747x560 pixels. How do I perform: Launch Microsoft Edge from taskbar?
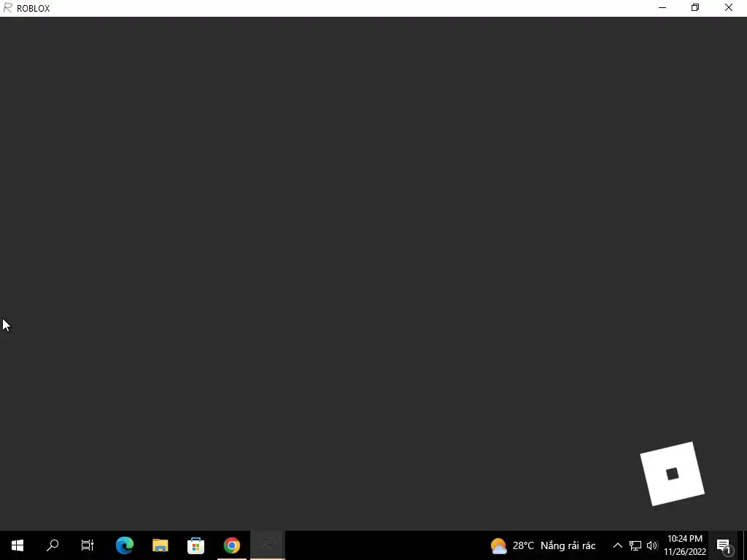(x=124, y=545)
